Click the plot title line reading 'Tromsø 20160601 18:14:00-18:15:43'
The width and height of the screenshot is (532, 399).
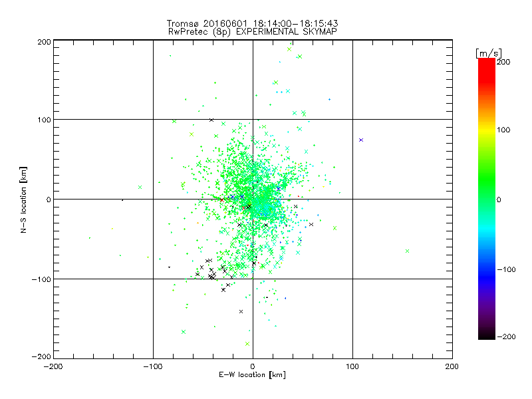click(252, 23)
